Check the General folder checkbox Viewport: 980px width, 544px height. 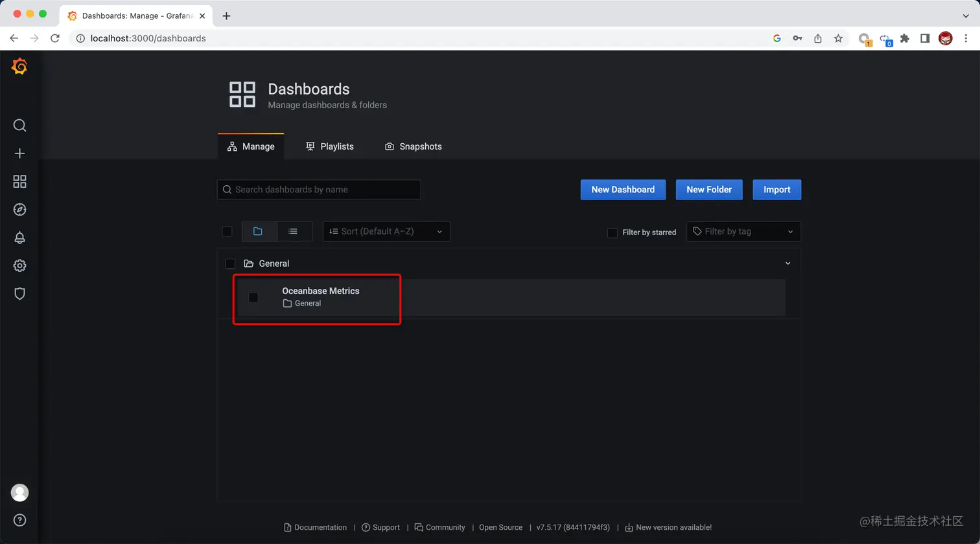click(230, 264)
